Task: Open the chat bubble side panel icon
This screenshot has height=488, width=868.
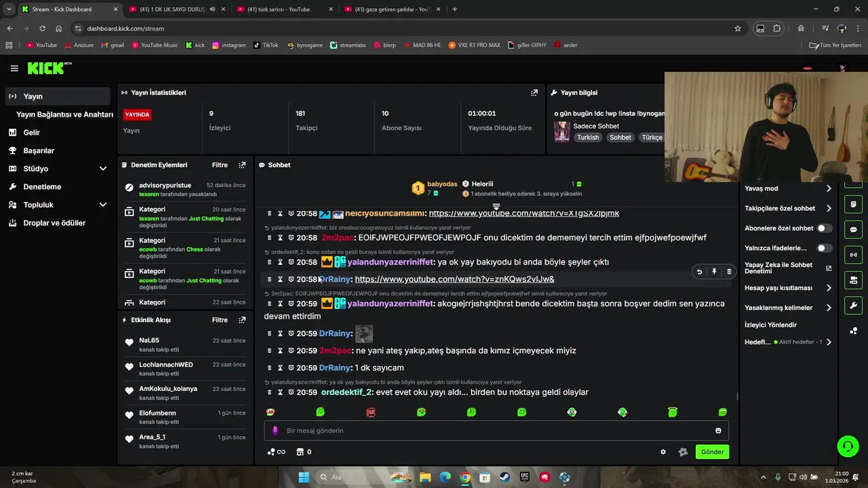Action: coord(853,230)
